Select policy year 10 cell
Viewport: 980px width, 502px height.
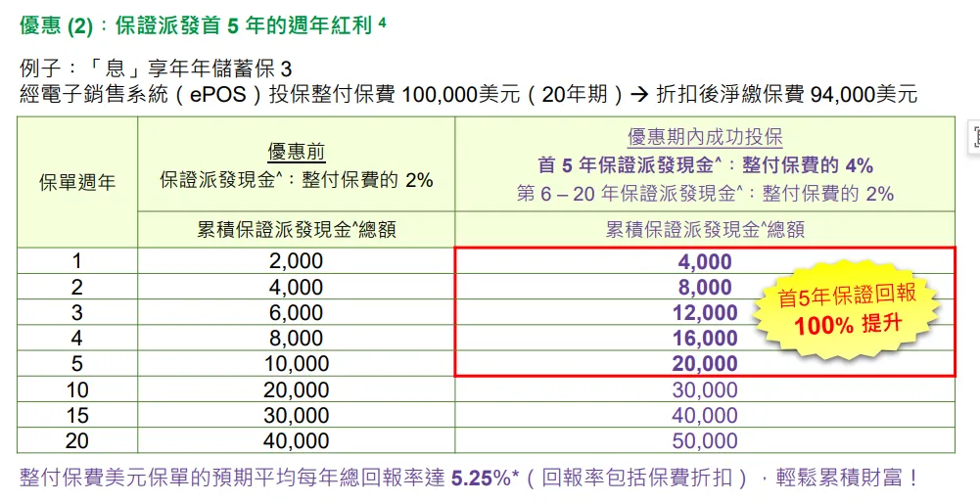tap(77, 389)
